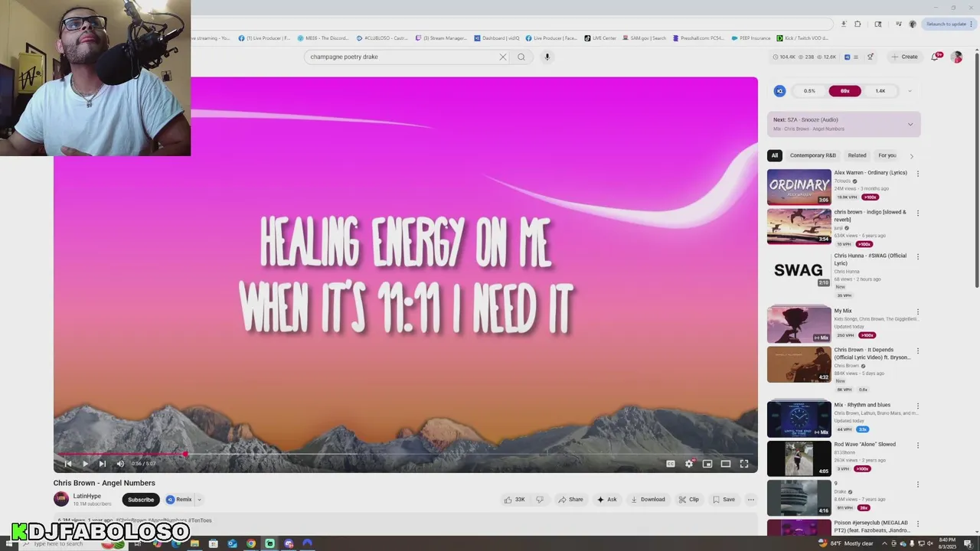Screen dimensions: 980x551
Task: Skip to next video in player
Action: [102, 464]
